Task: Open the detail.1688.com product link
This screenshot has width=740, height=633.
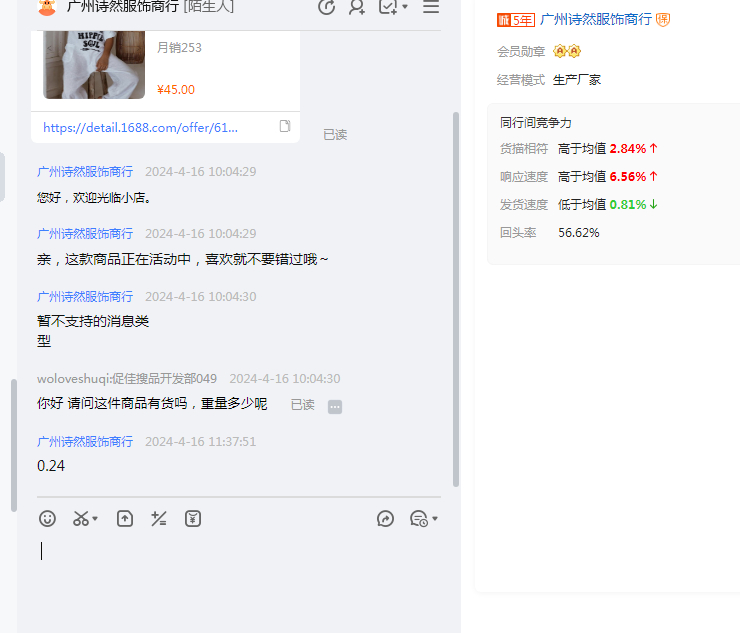Action: click(141, 128)
